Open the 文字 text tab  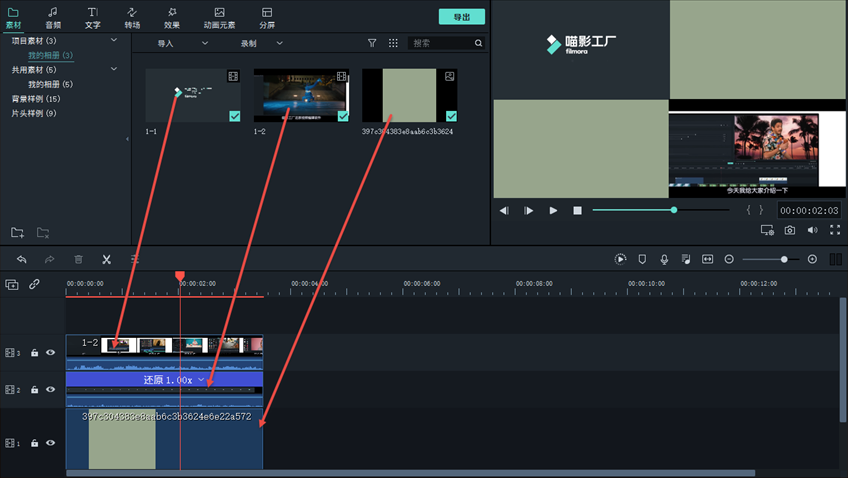[92, 17]
